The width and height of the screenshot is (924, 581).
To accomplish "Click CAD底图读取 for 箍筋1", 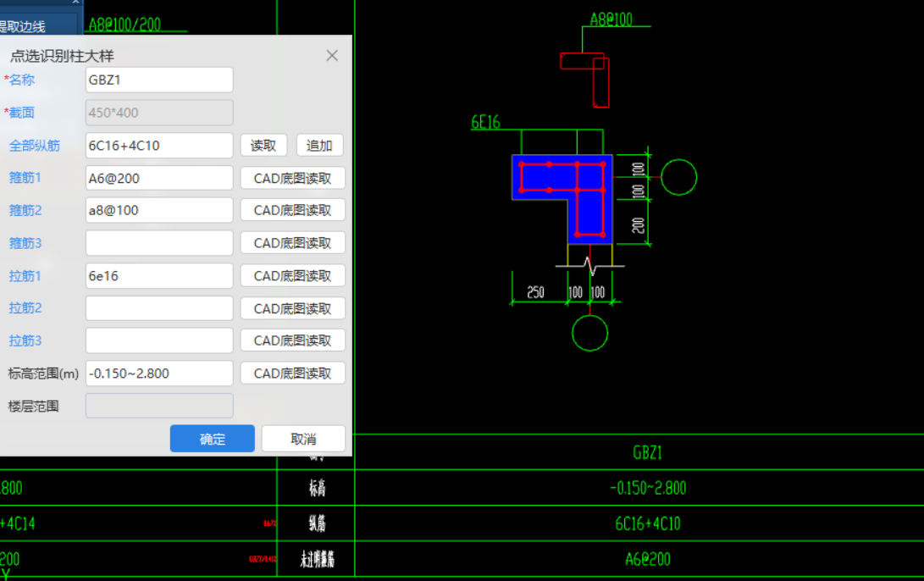I will click(292, 178).
